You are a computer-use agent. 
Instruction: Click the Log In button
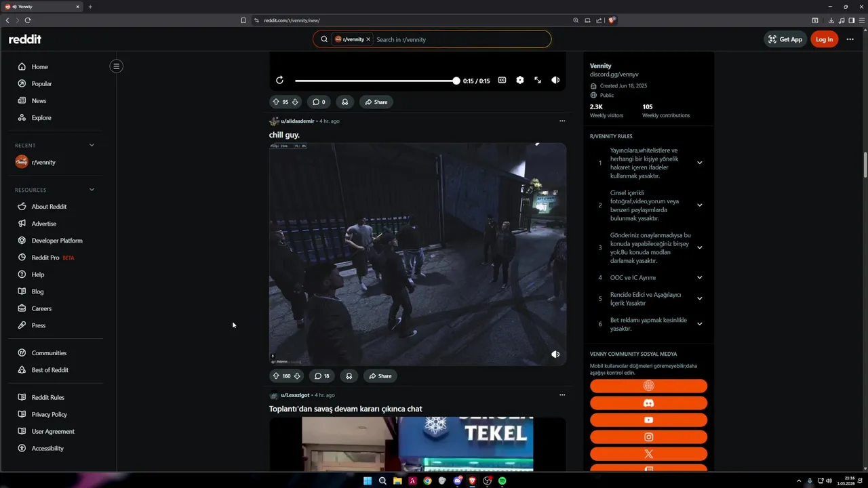pyautogui.click(x=824, y=39)
